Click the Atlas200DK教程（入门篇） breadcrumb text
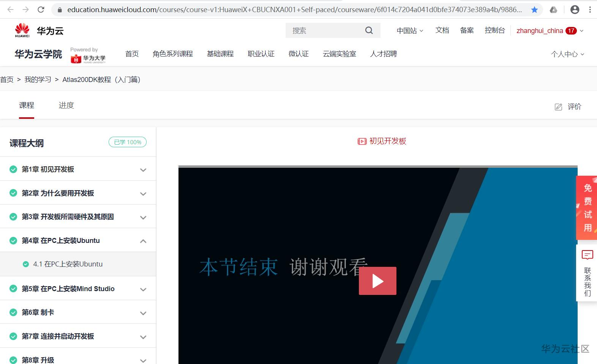Viewport: 597px width, 364px height. [102, 80]
